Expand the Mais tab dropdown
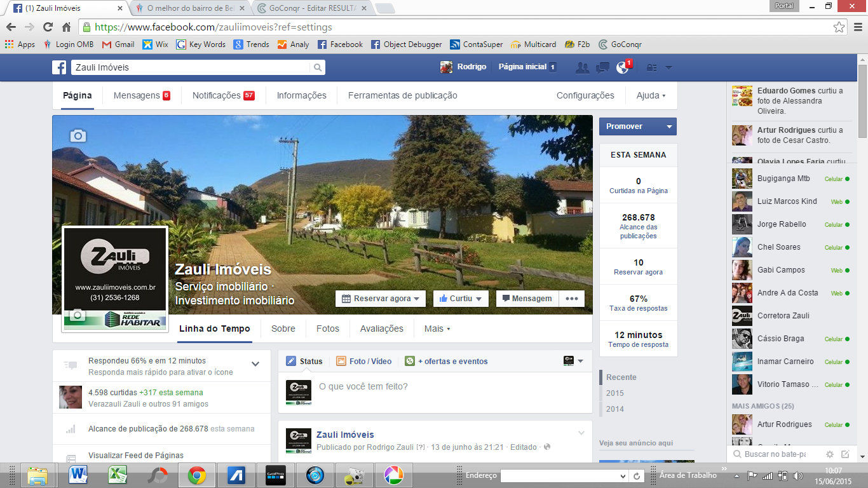 437,329
